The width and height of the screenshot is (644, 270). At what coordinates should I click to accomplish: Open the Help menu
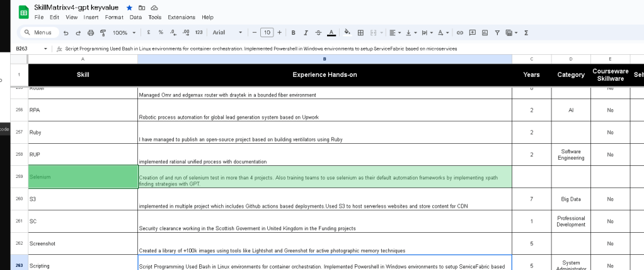207,17
